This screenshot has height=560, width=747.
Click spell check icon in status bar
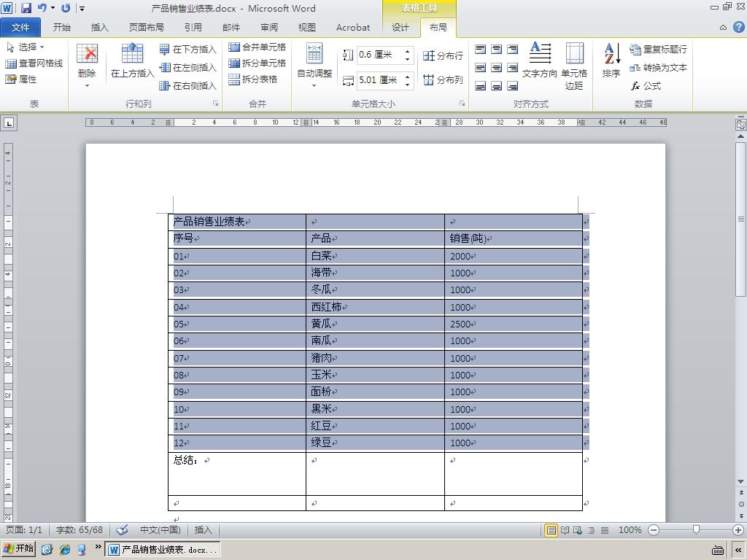coord(123,530)
